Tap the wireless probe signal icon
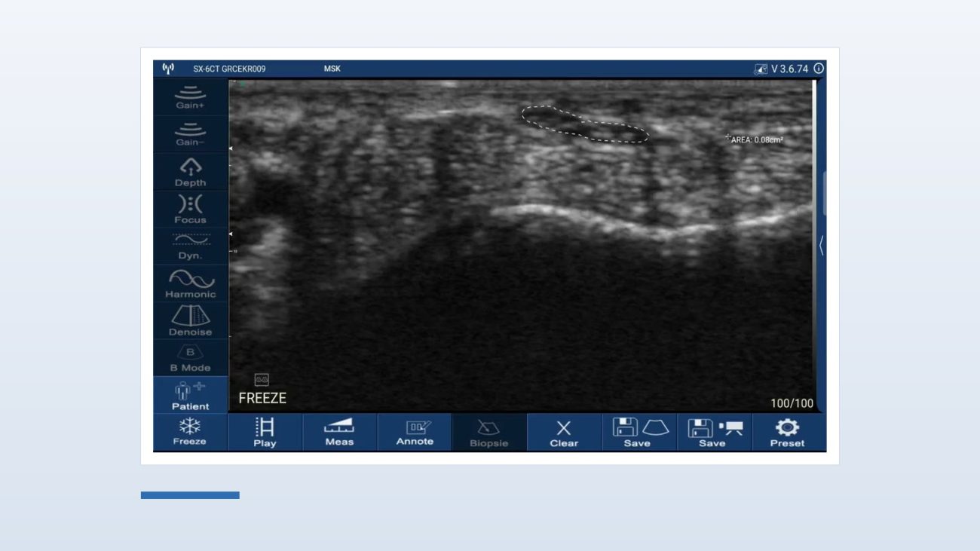This screenshot has width=980, height=551. pyautogui.click(x=168, y=69)
